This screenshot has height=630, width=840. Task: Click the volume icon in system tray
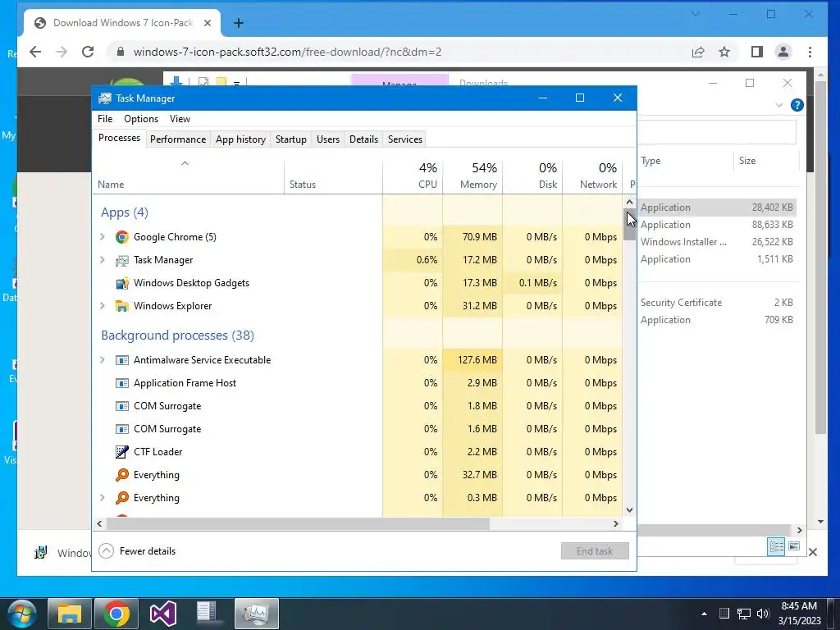[x=763, y=614]
